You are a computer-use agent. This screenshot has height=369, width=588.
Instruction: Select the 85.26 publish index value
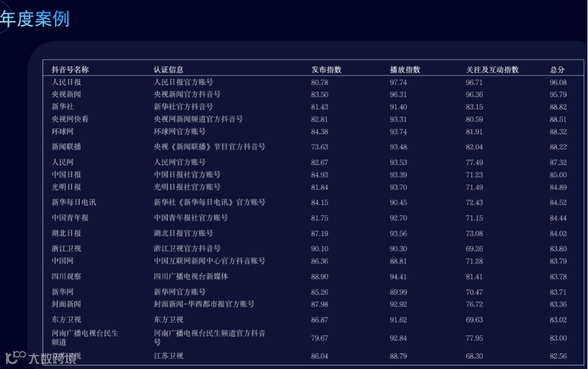[319, 293]
